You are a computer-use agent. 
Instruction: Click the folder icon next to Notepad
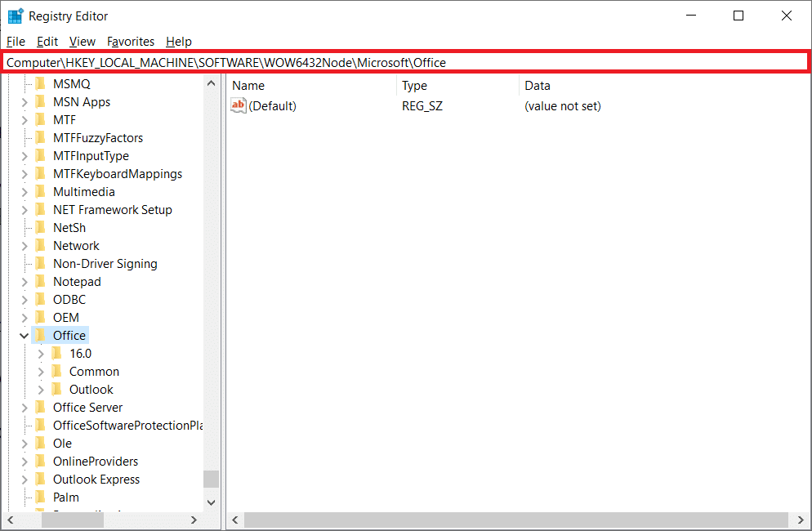point(40,282)
